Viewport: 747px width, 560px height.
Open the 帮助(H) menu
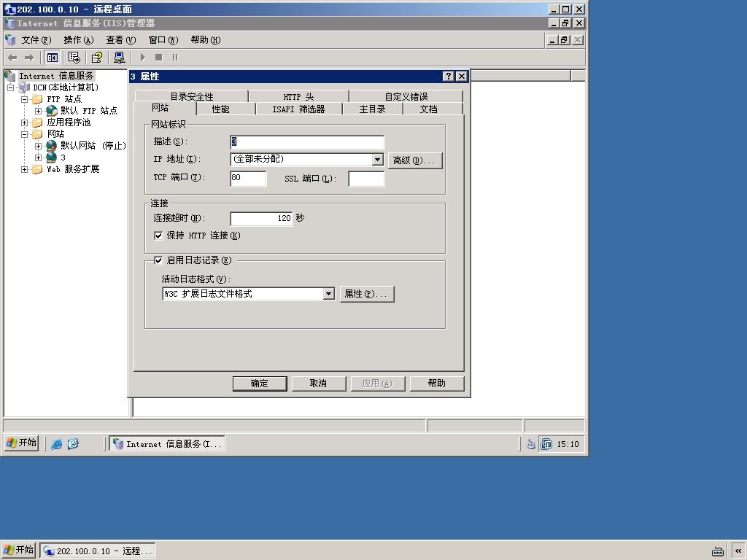tap(206, 40)
